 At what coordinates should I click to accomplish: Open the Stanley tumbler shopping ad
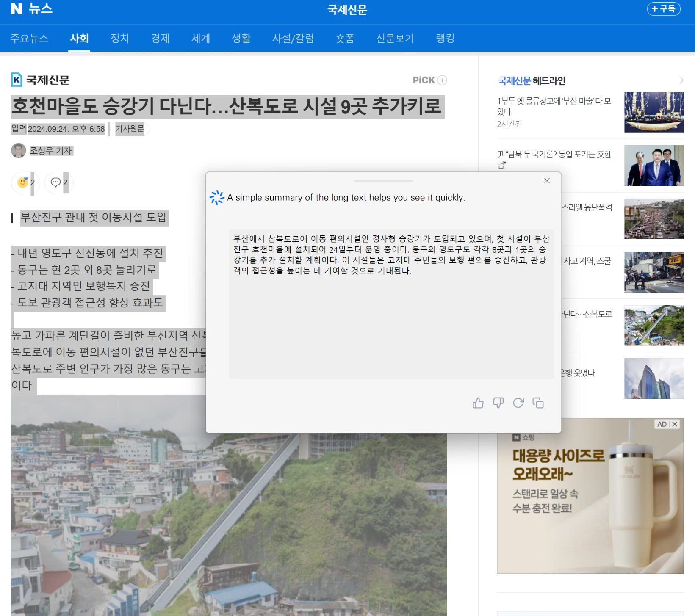pos(590,496)
